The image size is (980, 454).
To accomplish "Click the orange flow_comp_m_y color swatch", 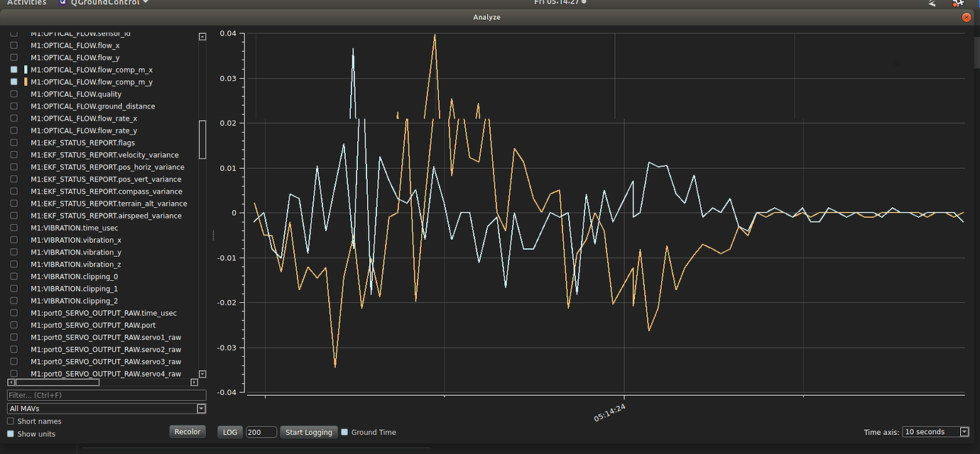I will point(26,82).
